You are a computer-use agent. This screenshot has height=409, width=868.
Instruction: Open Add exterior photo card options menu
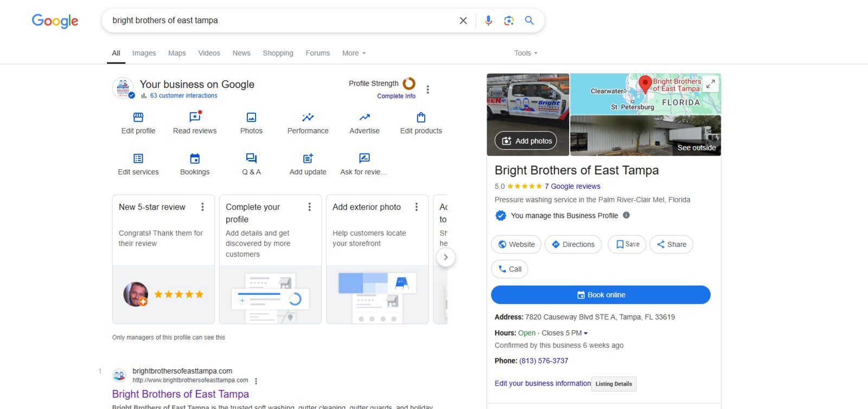tap(416, 207)
